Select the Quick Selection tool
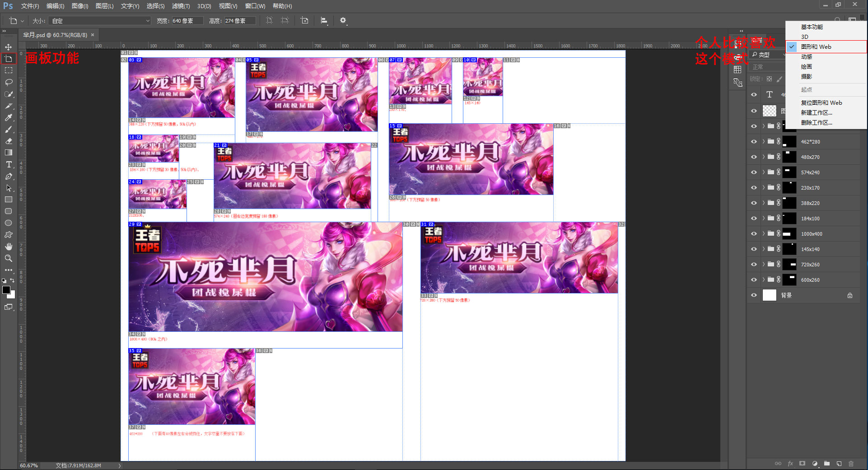868x470 pixels. coord(9,94)
